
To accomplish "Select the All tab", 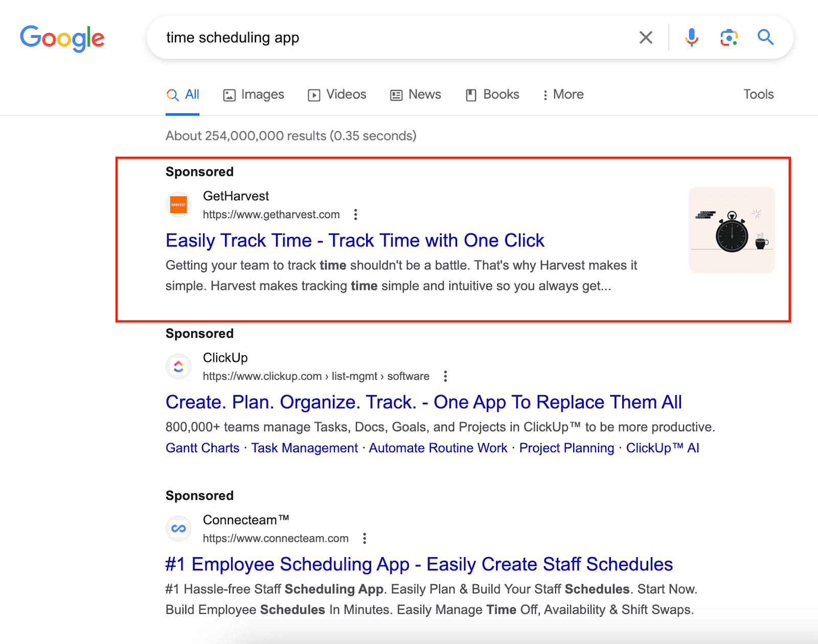I will [183, 94].
